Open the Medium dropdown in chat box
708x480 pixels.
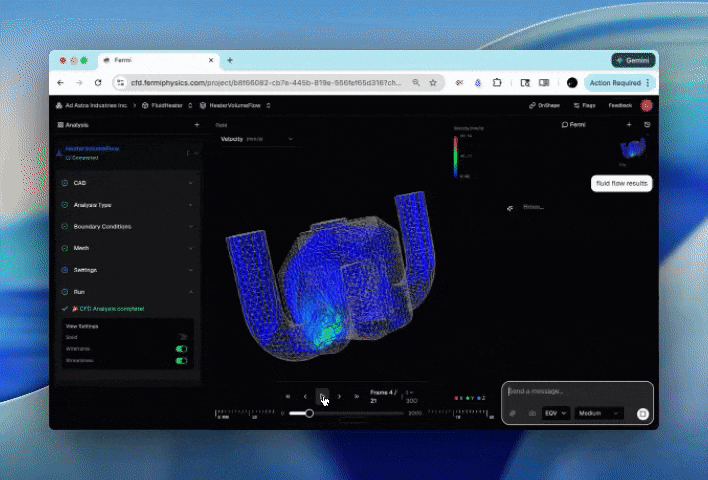tap(599, 412)
